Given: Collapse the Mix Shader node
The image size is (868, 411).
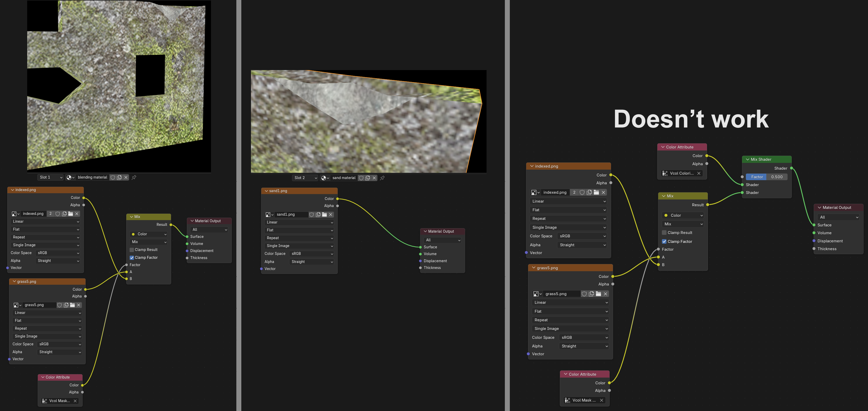Looking at the screenshot, I should pos(747,159).
